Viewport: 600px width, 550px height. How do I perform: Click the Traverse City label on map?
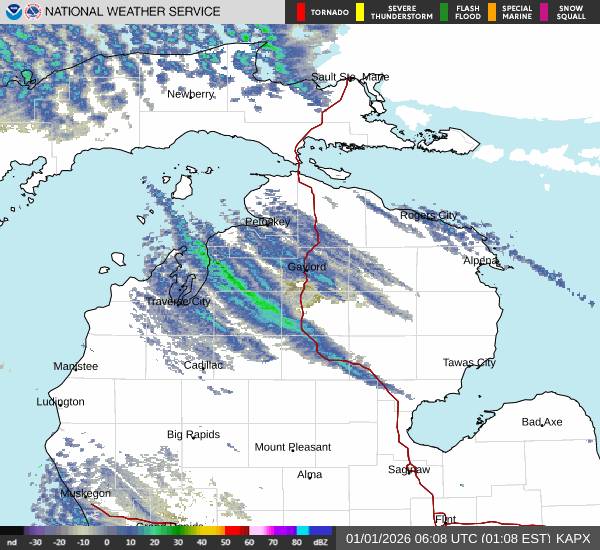pos(178,301)
